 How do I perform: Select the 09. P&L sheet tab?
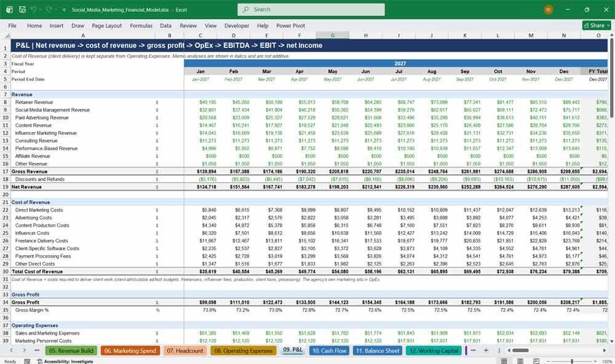pos(293,350)
